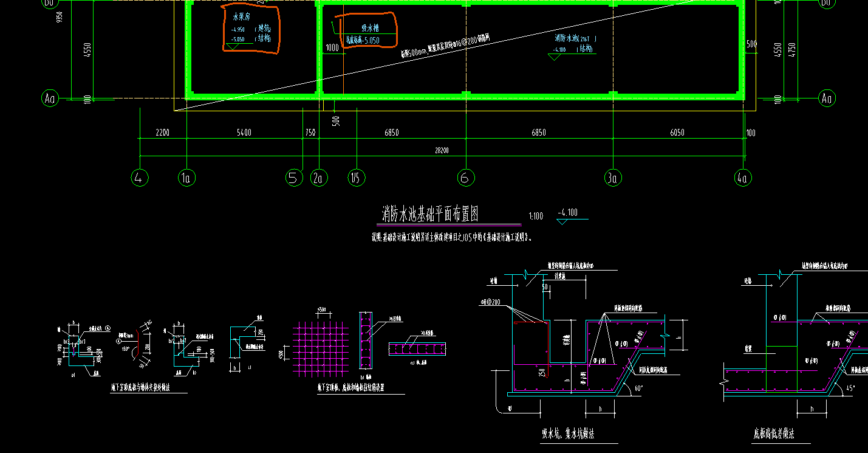
Task: Click the axis bubble labeled 1/5
Action: (357, 178)
